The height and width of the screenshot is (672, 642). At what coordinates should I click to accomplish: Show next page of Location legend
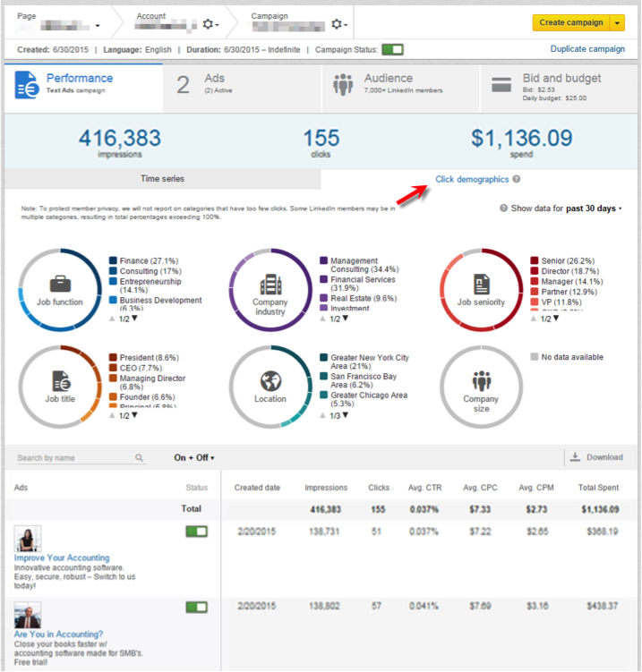point(346,415)
